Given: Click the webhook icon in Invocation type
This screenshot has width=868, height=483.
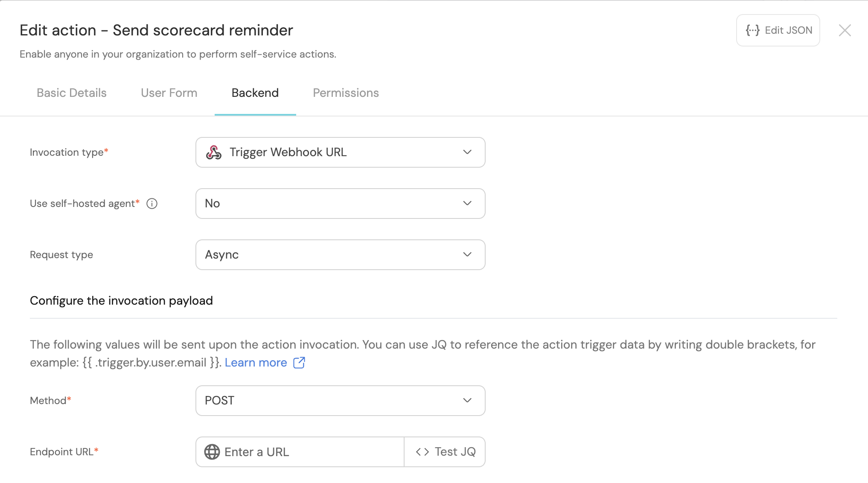Looking at the screenshot, I should point(214,152).
